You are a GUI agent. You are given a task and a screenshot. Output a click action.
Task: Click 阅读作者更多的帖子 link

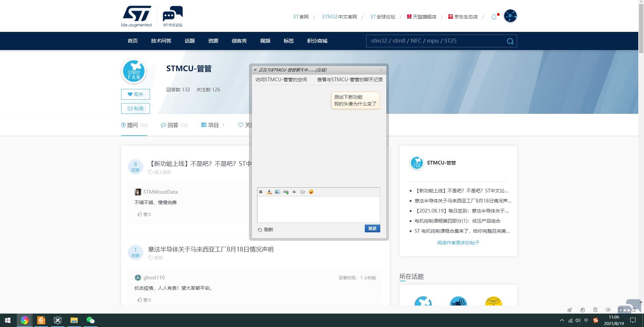[458, 243]
